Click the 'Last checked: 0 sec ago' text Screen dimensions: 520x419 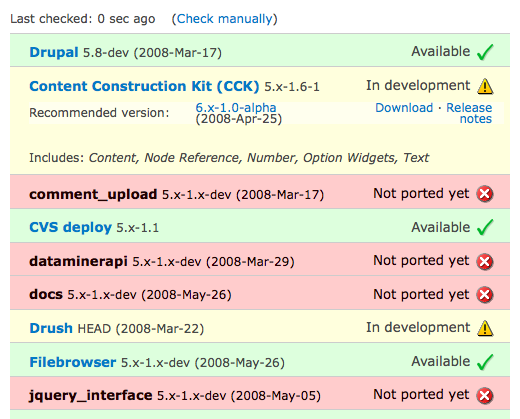point(83,19)
